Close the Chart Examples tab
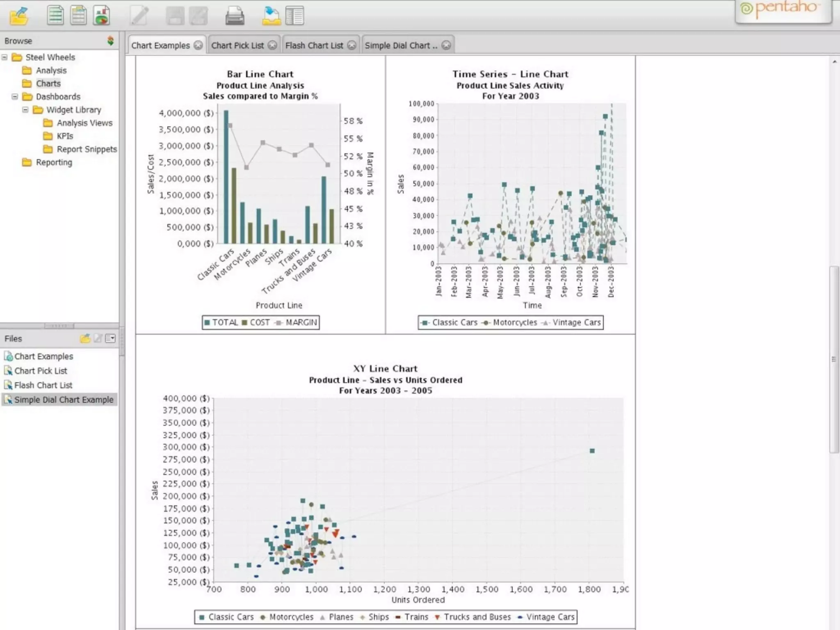The width and height of the screenshot is (840, 630). [x=198, y=46]
